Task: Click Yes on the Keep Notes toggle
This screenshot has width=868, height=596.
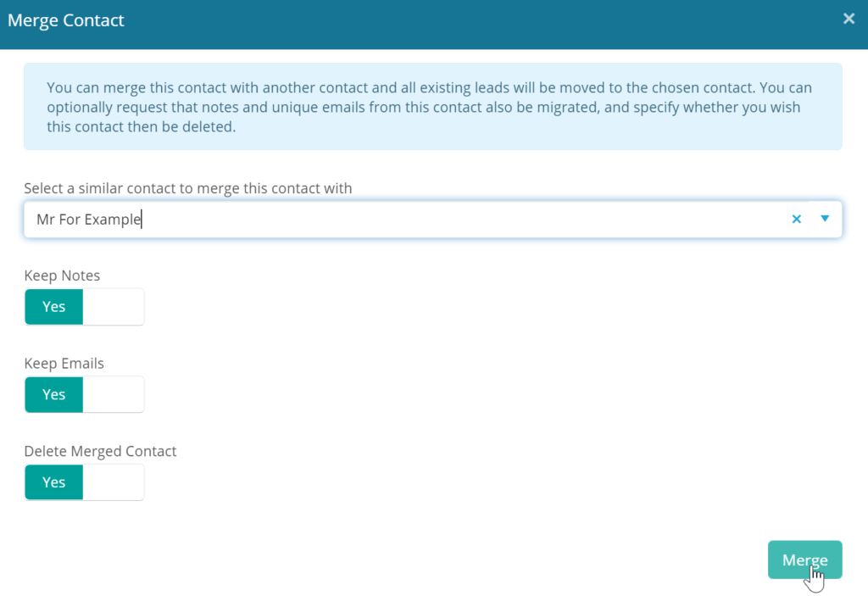Action: [54, 307]
